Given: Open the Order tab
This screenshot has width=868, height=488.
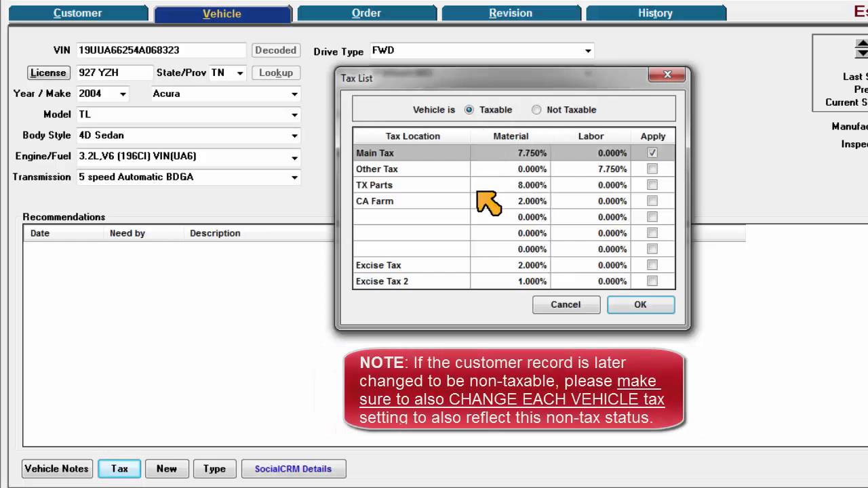Looking at the screenshot, I should tap(366, 14).
